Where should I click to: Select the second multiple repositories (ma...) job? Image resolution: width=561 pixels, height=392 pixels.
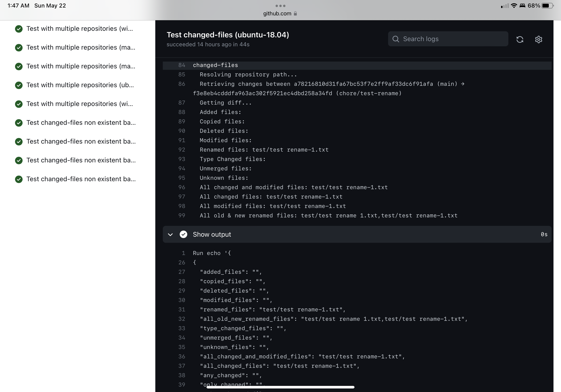click(x=81, y=66)
